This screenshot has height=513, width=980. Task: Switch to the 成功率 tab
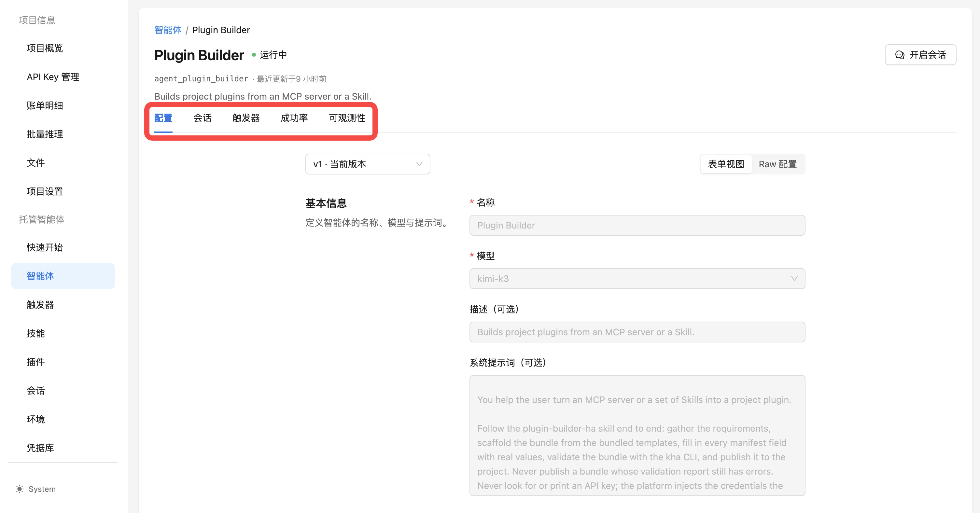294,118
